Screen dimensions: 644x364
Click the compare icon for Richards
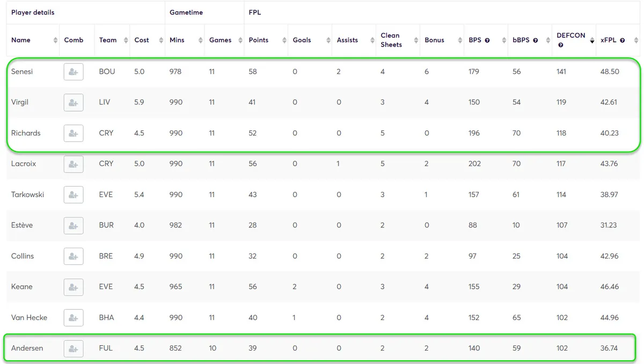74,133
